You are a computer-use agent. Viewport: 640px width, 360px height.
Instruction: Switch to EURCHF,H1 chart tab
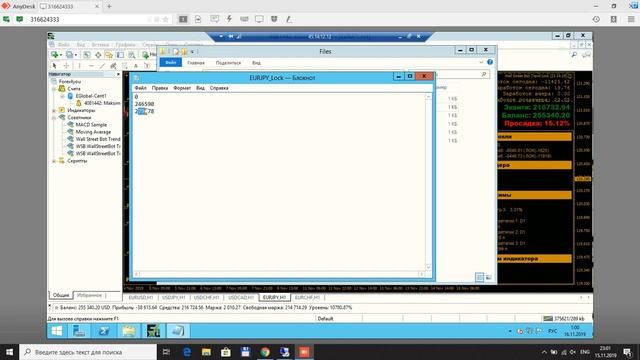click(x=307, y=297)
